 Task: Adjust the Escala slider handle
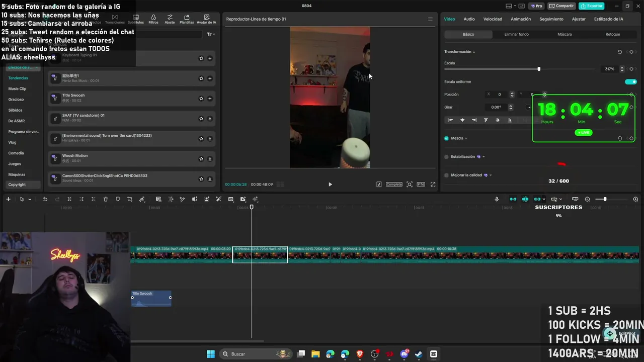(x=539, y=69)
